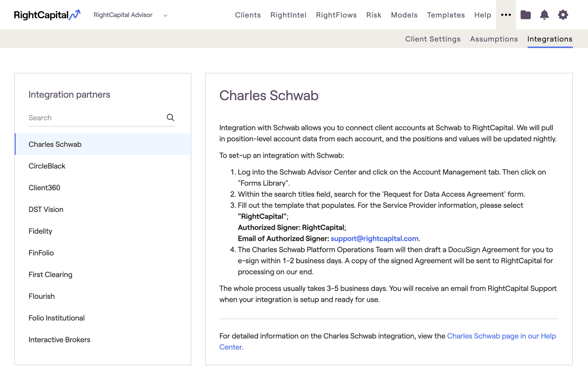Click the support@rightcapital.com email link

point(374,238)
